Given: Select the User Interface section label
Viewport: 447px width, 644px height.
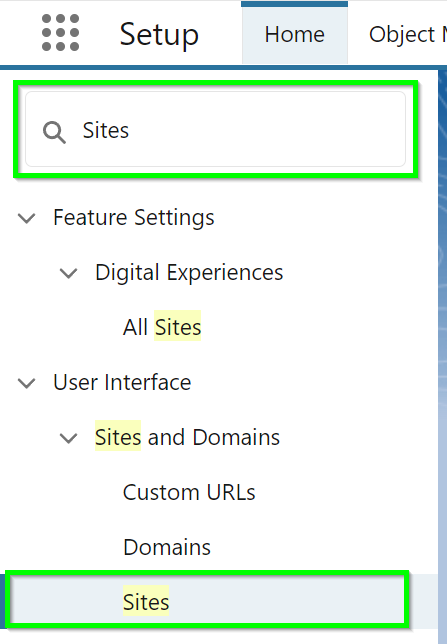Looking at the screenshot, I should [x=122, y=382].
